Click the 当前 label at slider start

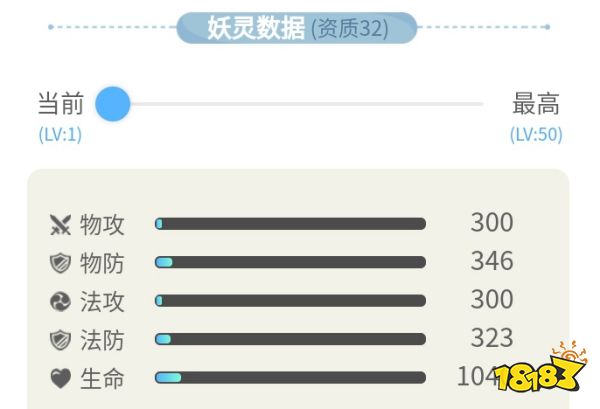coord(61,103)
